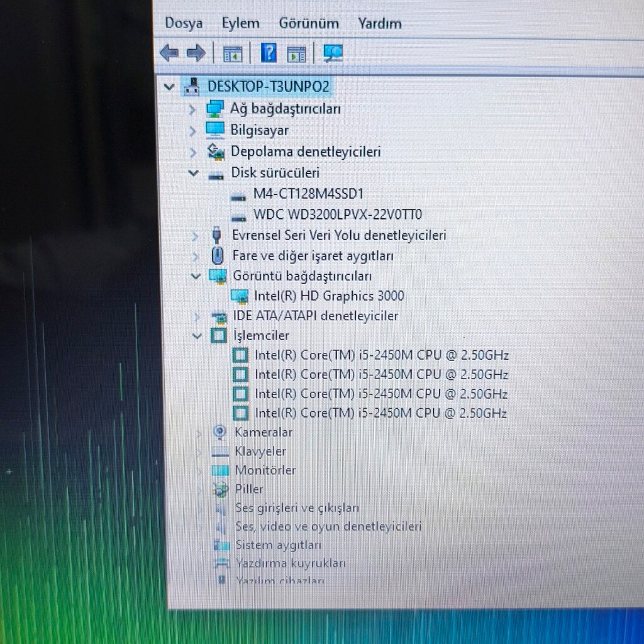
Task: Collapse the Disk sürücüleri node
Action: [194, 174]
